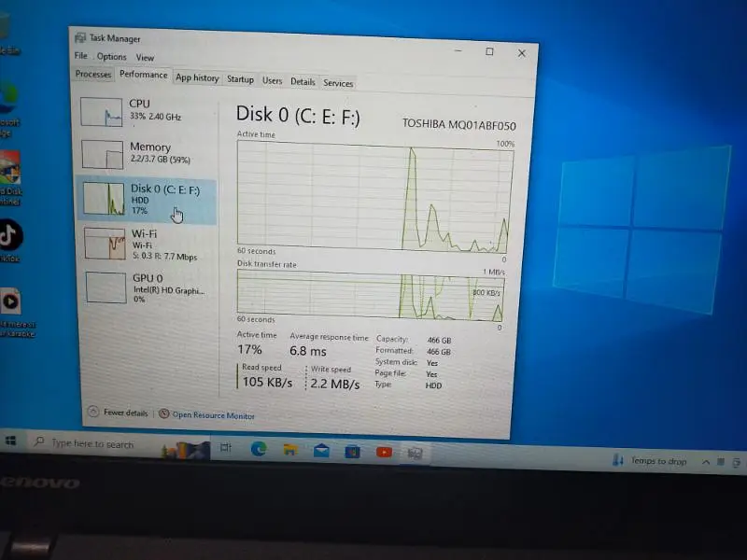Image resolution: width=747 pixels, height=560 pixels.
Task: Minimize the Task Manager window
Action: click(x=458, y=50)
